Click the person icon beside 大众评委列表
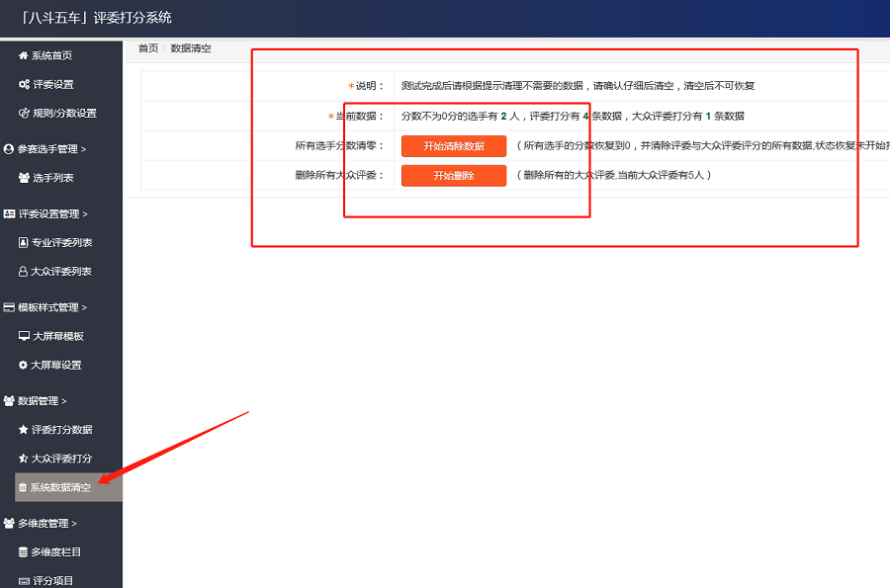890x588 pixels. (23, 272)
